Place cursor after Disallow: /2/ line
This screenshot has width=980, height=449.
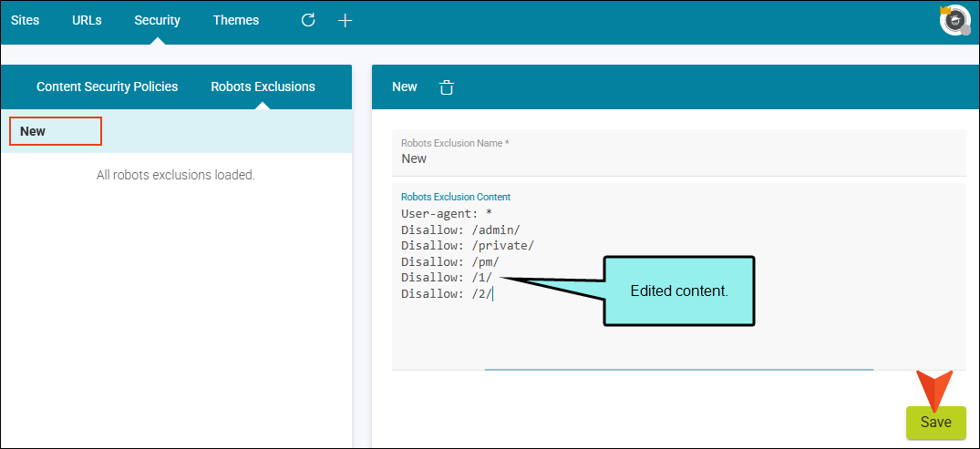pos(492,294)
